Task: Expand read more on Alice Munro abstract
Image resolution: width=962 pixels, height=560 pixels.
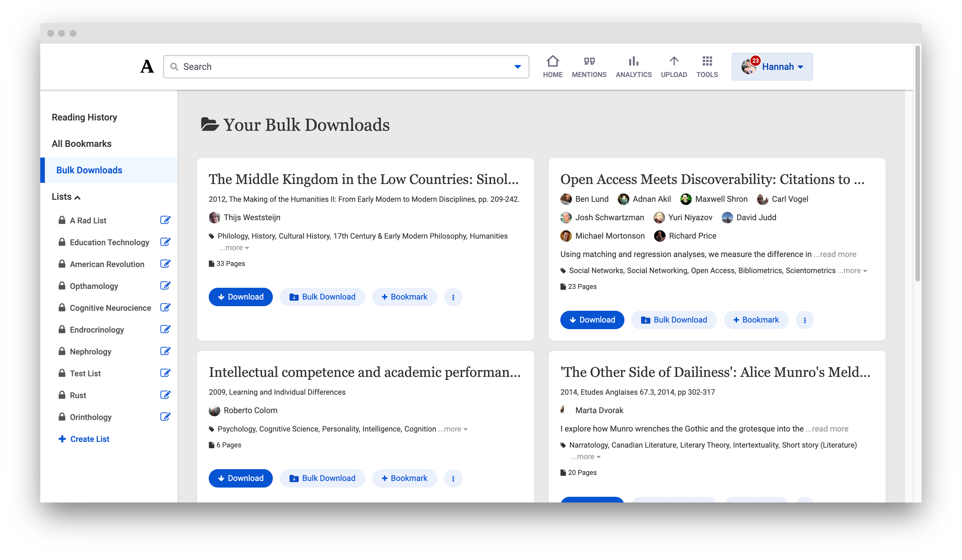Action: 827,429
